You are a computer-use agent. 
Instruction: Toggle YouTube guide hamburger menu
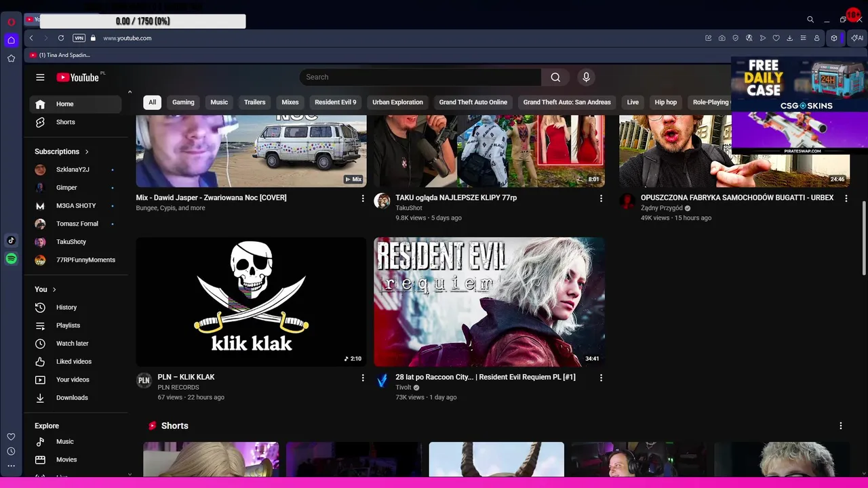pos(40,77)
